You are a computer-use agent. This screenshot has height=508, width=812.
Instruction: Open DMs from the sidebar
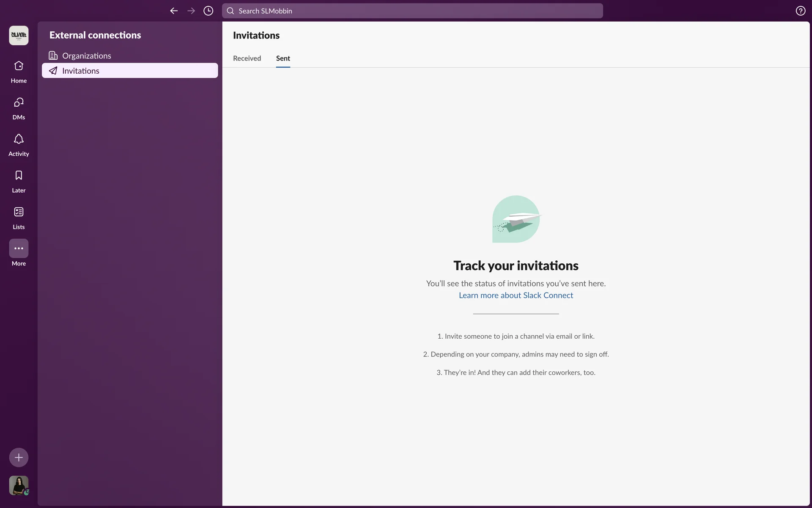(x=19, y=108)
